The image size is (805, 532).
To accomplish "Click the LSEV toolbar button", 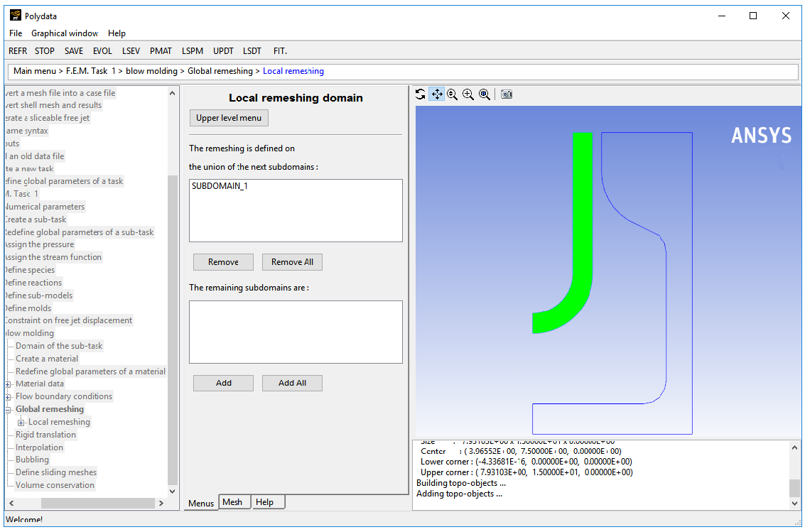I will pyautogui.click(x=131, y=51).
